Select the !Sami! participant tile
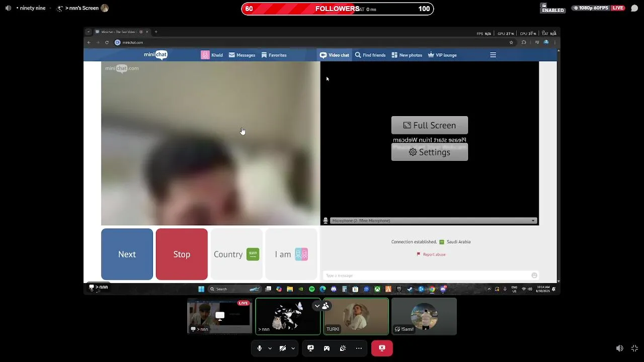The width and height of the screenshot is (644, 362). 424,316
